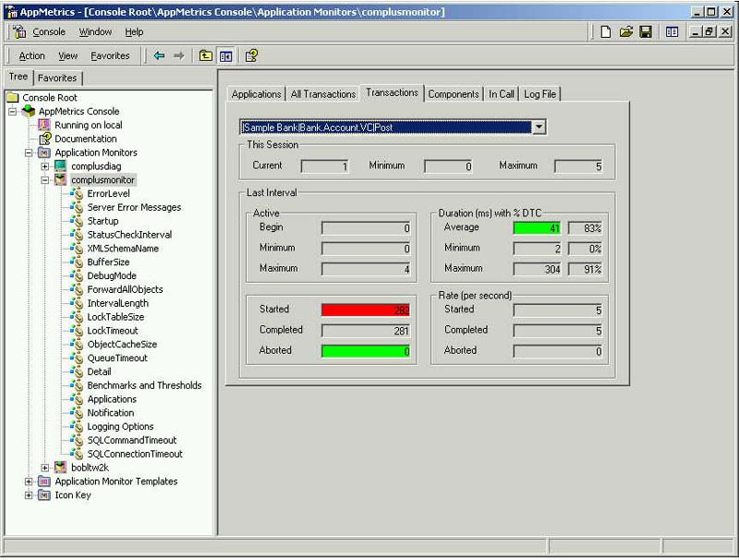Click the Session Maximum value field
This screenshot has height=560, width=739.
pyautogui.click(x=579, y=166)
